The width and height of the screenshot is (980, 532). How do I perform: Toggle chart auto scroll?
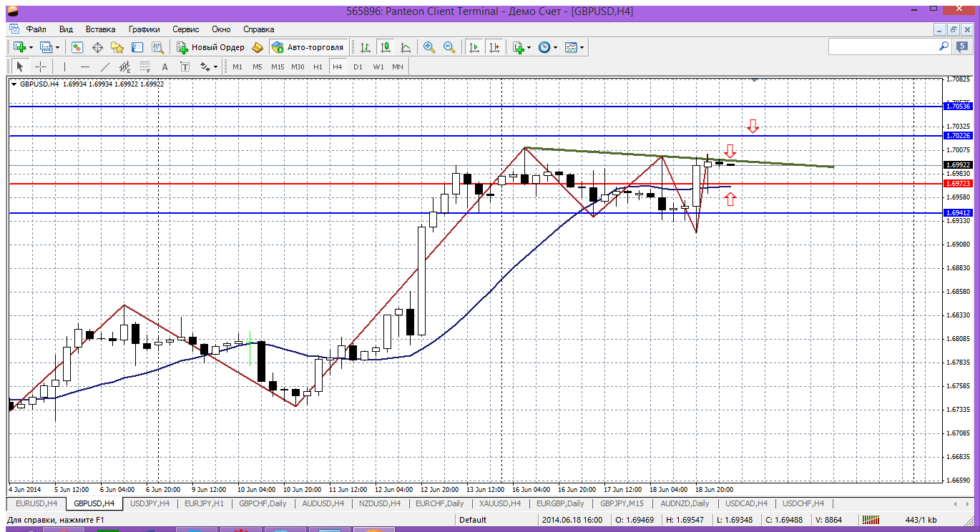coord(474,47)
